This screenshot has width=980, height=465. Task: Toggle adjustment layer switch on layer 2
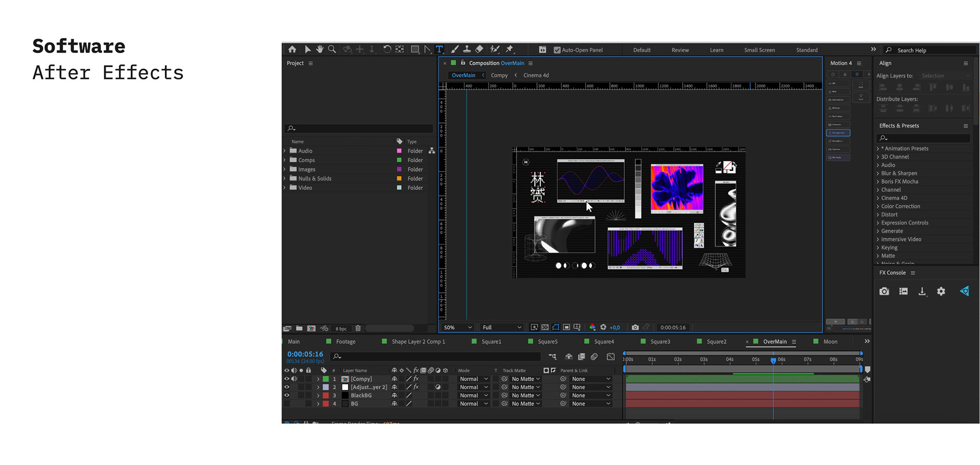click(438, 387)
